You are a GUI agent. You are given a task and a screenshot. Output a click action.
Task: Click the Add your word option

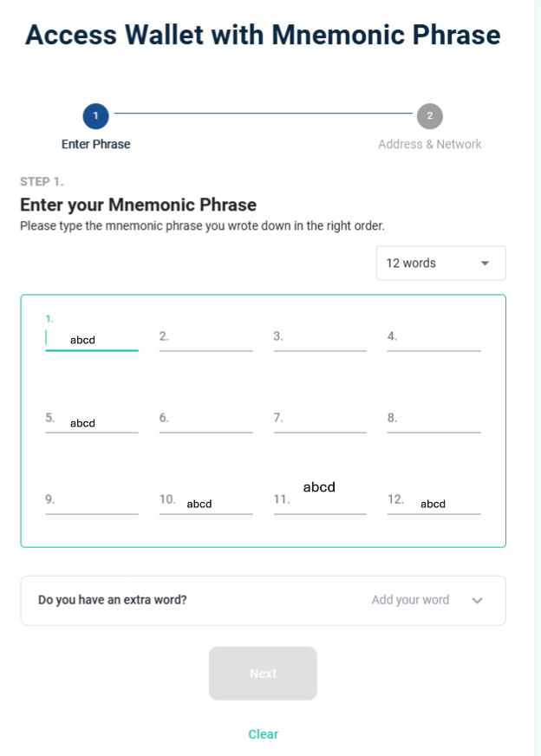pos(410,600)
